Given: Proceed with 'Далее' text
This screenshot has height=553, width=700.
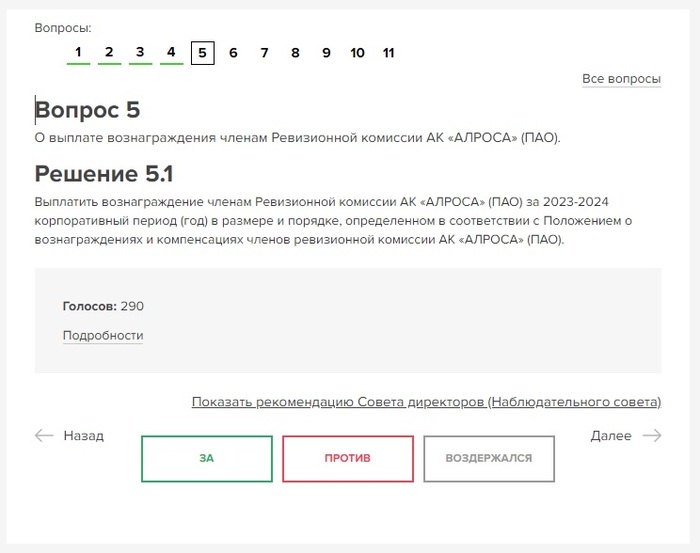Looking at the screenshot, I should pyautogui.click(x=611, y=436).
